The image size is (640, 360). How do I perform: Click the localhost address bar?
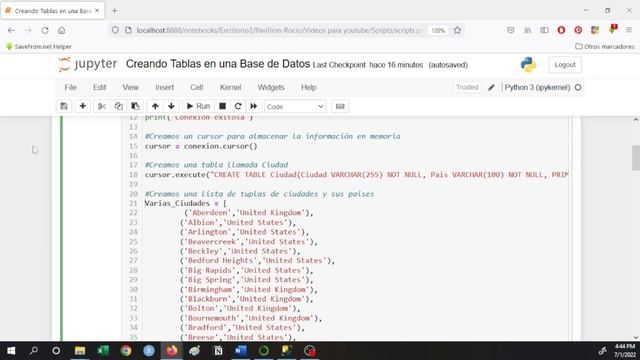coord(280,30)
